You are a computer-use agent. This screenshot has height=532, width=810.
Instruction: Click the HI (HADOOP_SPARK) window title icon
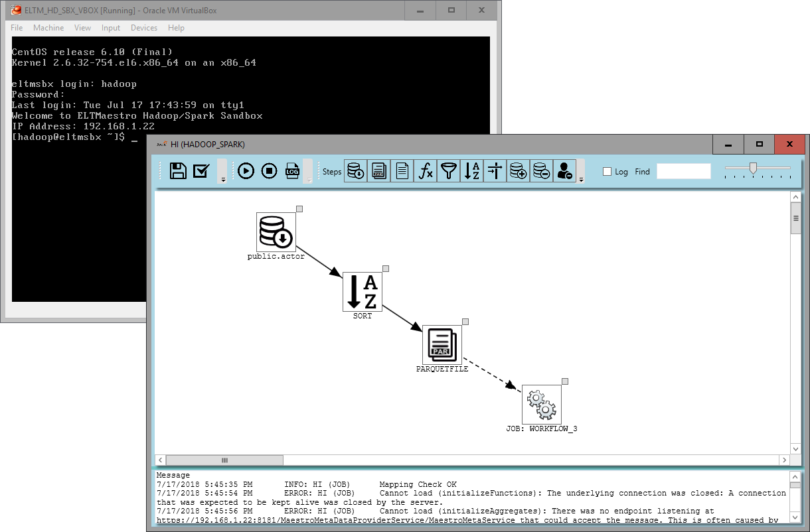(161, 144)
